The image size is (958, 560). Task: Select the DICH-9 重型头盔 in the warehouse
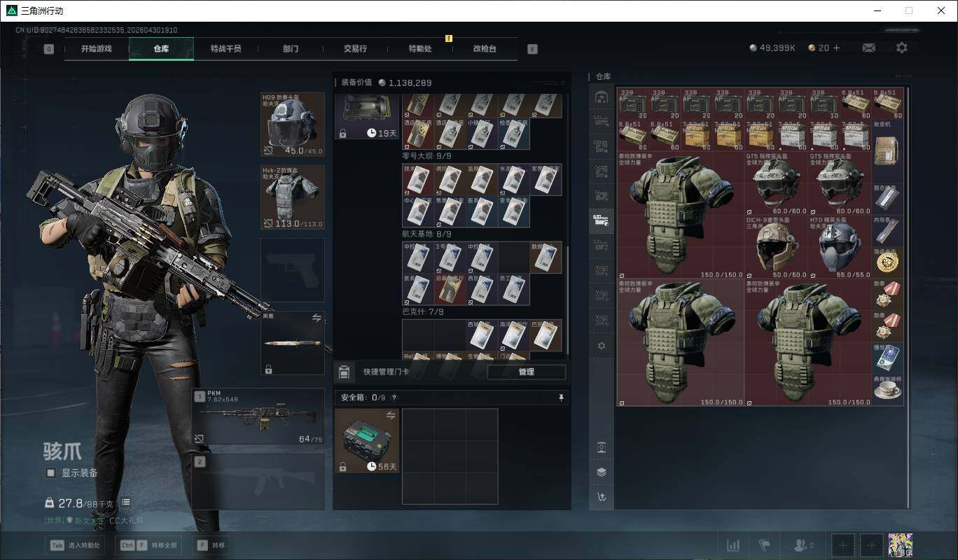coord(776,247)
